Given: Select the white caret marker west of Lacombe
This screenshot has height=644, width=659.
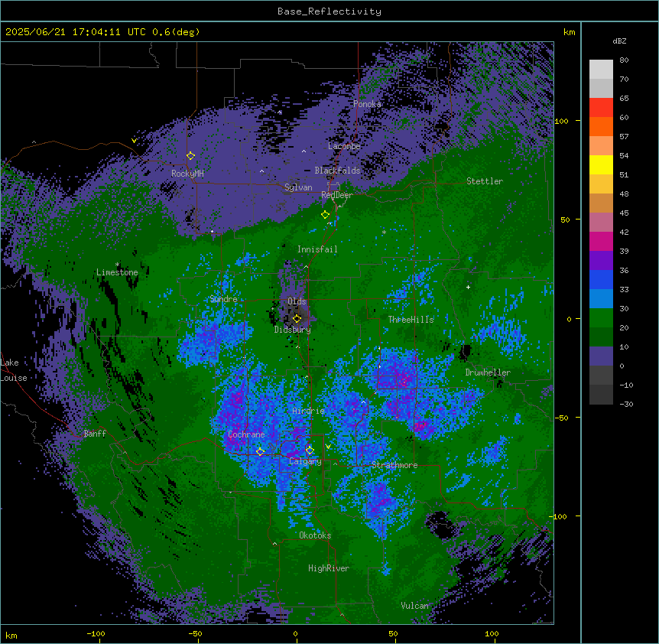Looking at the screenshot, I should click(x=304, y=151).
